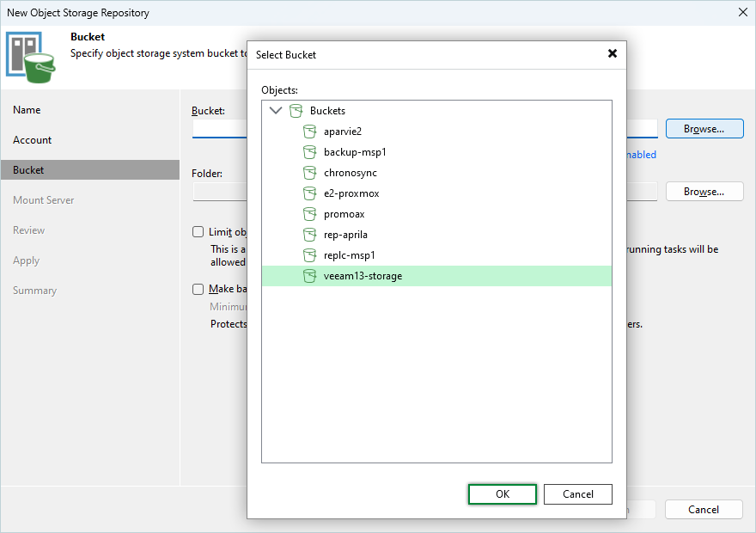756x533 pixels.
Task: Click the chronosync bucket icon
Action: (x=310, y=173)
